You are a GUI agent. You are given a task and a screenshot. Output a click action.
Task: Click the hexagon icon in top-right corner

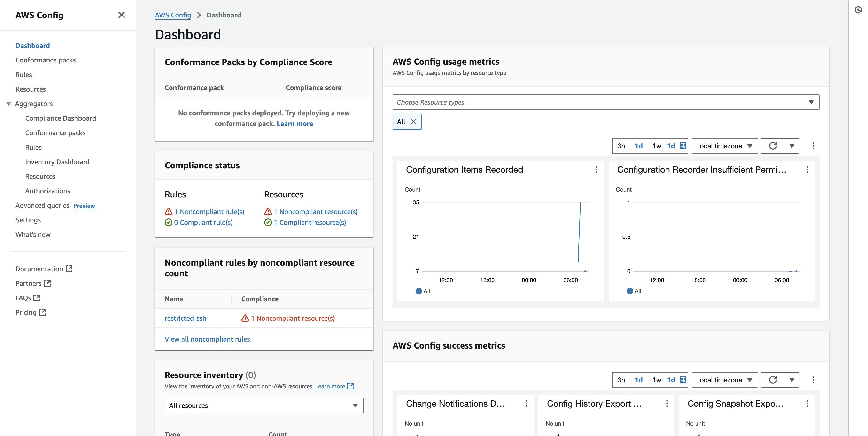[x=858, y=10]
